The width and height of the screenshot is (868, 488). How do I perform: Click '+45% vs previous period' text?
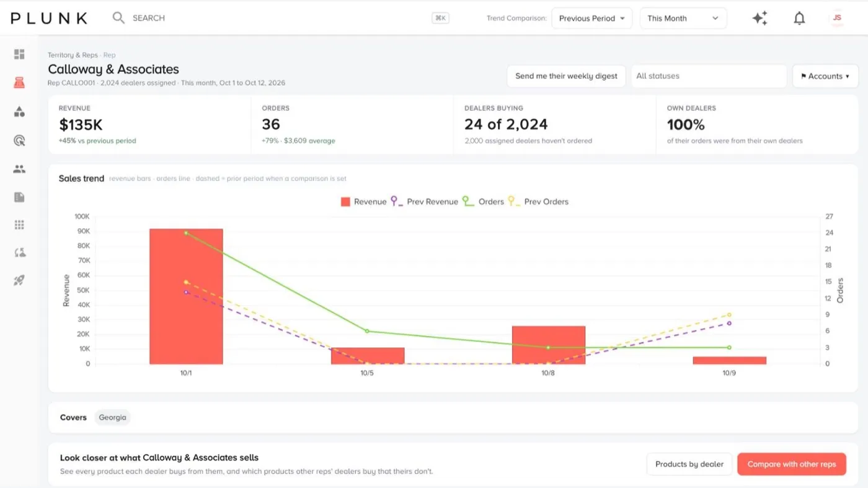(x=97, y=141)
